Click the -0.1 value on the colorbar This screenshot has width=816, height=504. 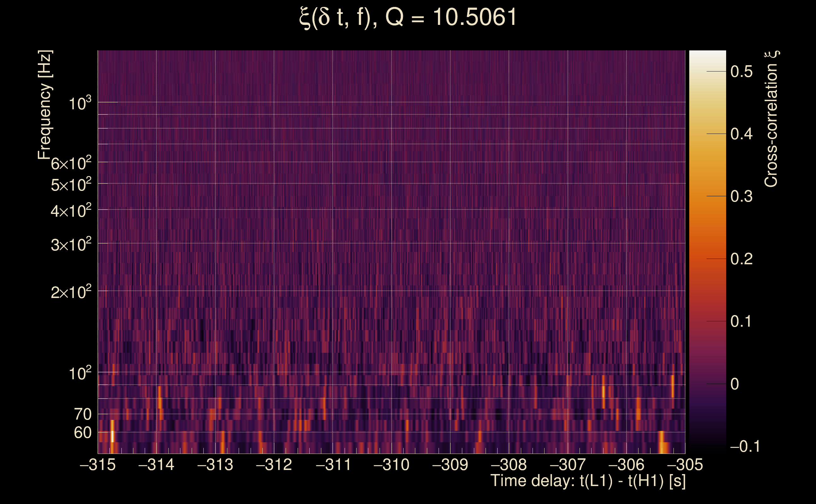745,446
